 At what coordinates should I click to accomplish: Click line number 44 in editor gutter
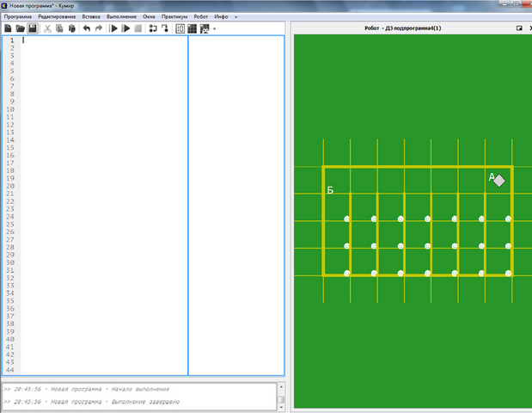(10, 370)
